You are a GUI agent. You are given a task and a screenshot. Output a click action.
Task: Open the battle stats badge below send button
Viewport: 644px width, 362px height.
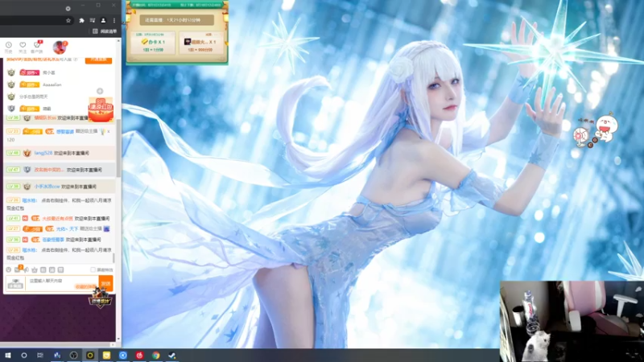pyautogui.click(x=101, y=298)
